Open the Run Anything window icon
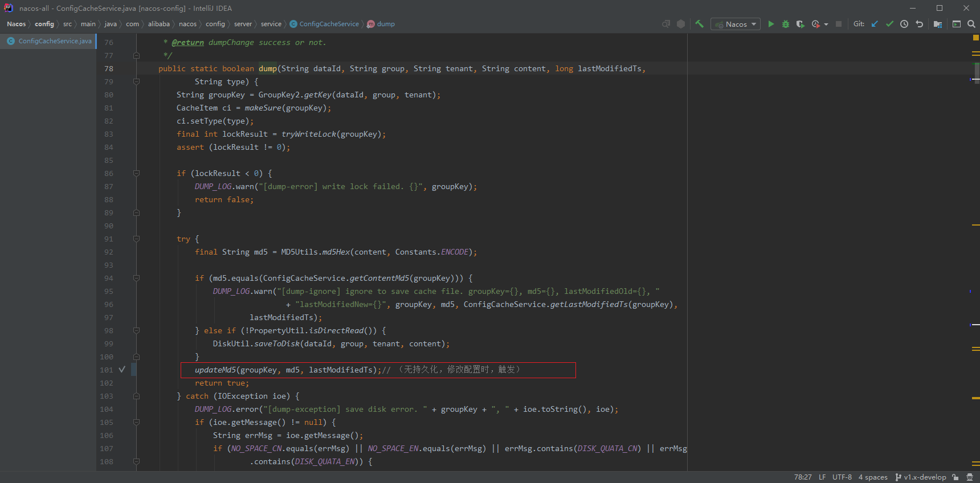 (x=957, y=24)
